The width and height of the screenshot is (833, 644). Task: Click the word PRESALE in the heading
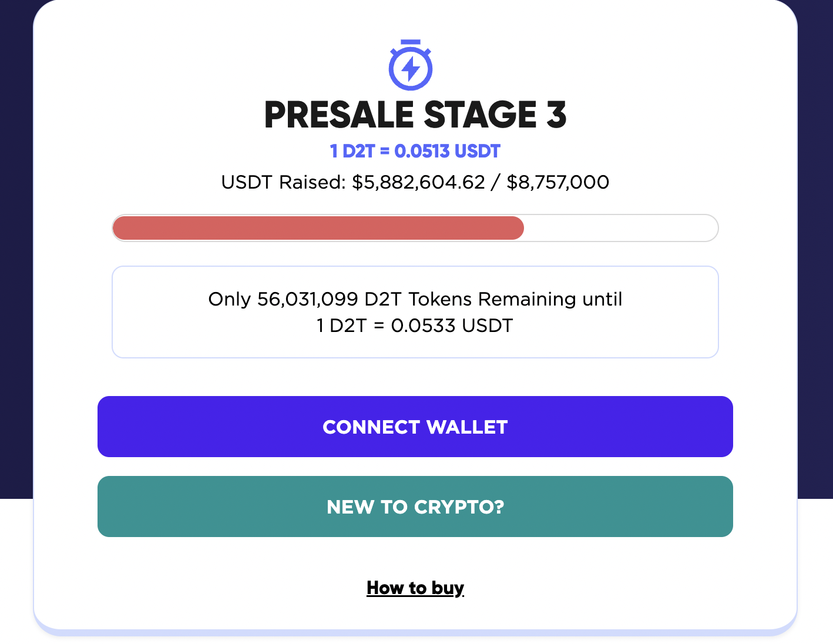click(x=340, y=115)
